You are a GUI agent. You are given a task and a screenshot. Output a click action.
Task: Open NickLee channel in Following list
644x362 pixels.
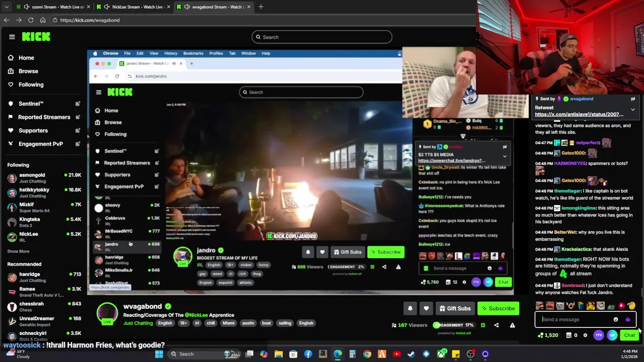point(43,236)
